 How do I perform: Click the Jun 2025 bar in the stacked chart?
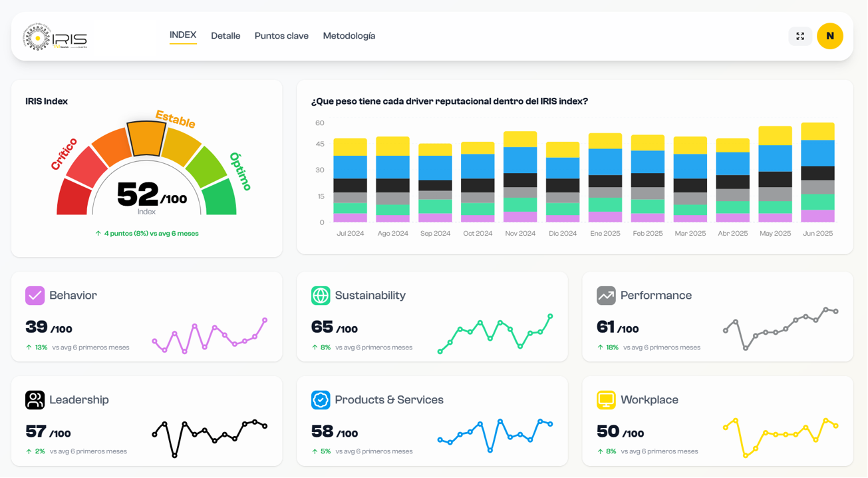click(x=817, y=173)
